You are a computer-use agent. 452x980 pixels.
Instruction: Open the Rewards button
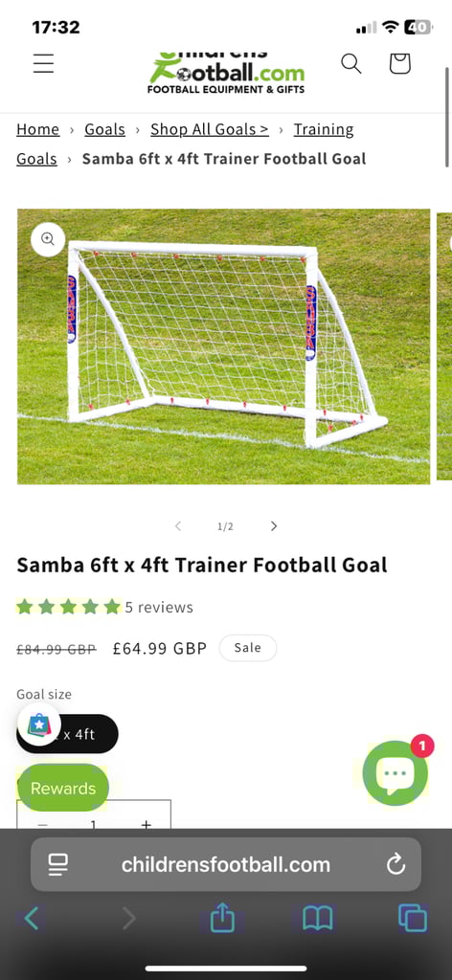click(62, 789)
